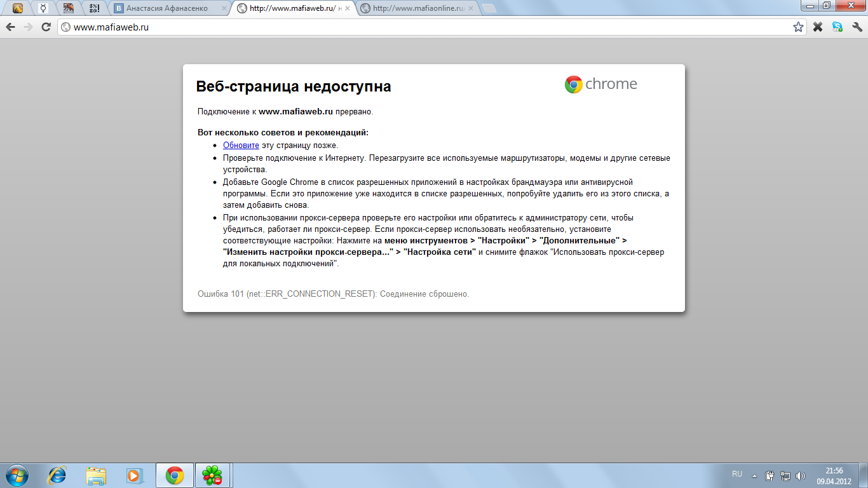868x488 pixels.
Task: Open the Chrome wrench settings menu
Action: (x=857, y=27)
